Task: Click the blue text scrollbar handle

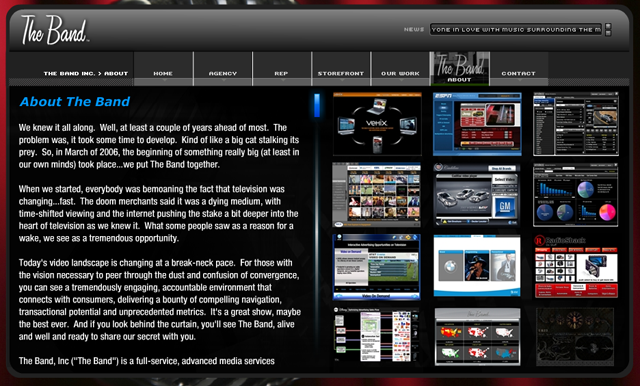Action: coord(317,105)
